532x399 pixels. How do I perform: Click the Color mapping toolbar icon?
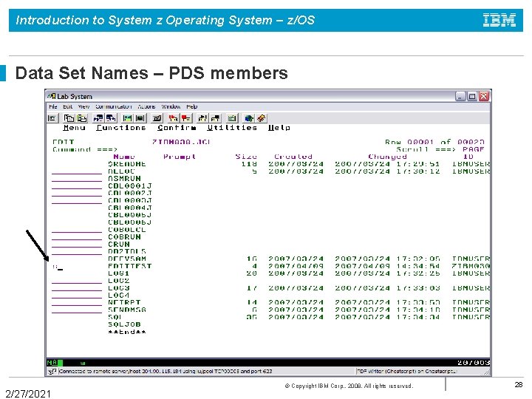140,118
